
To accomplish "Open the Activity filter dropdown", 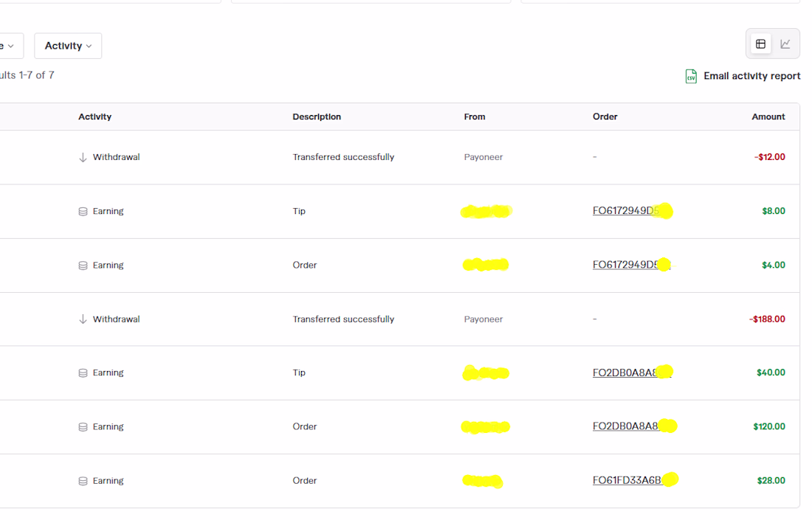I will [x=68, y=46].
